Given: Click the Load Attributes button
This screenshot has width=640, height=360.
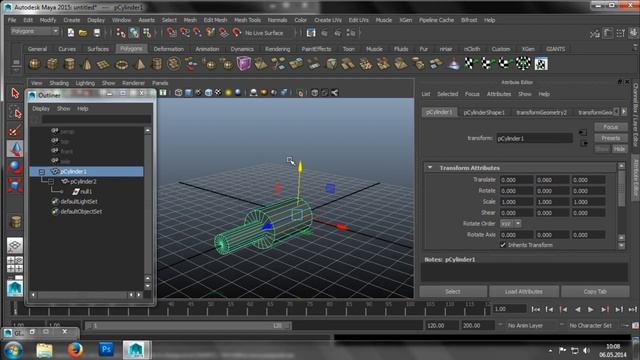Looking at the screenshot, I should (524, 291).
